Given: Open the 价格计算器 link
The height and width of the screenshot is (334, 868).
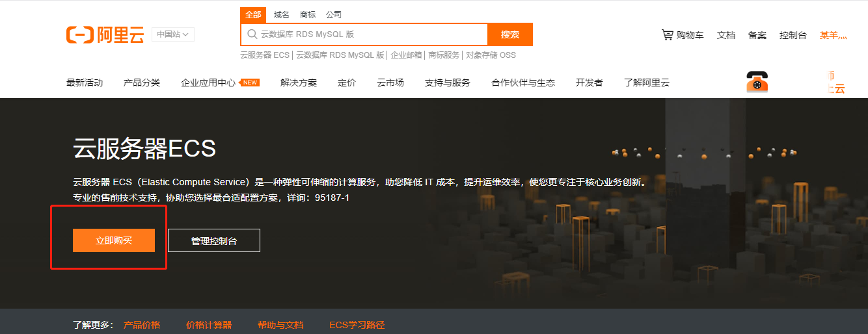Looking at the screenshot, I should pyautogui.click(x=209, y=325).
